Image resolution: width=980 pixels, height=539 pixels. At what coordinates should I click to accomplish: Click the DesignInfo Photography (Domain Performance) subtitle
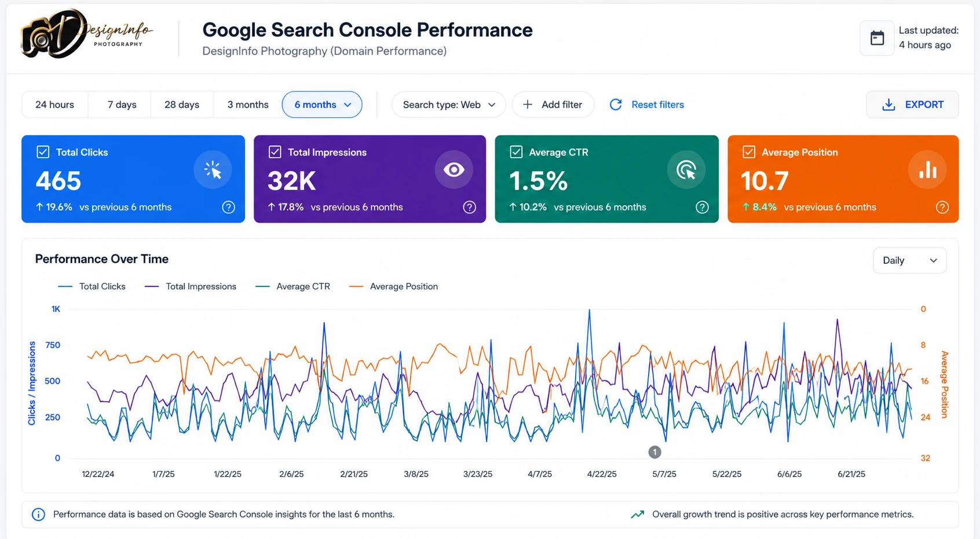pos(324,51)
